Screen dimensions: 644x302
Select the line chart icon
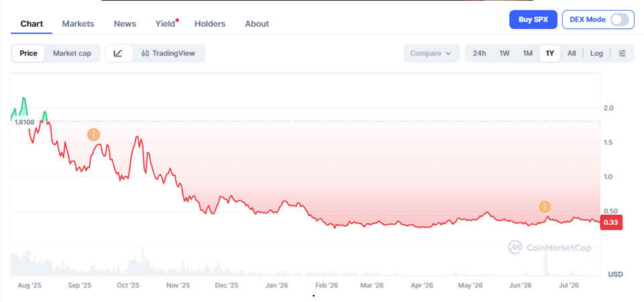(118, 54)
